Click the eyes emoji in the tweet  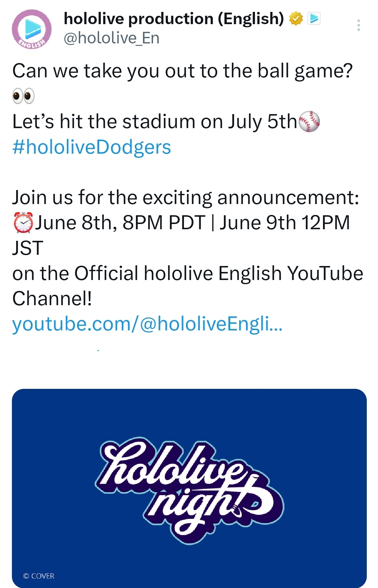pos(23,96)
